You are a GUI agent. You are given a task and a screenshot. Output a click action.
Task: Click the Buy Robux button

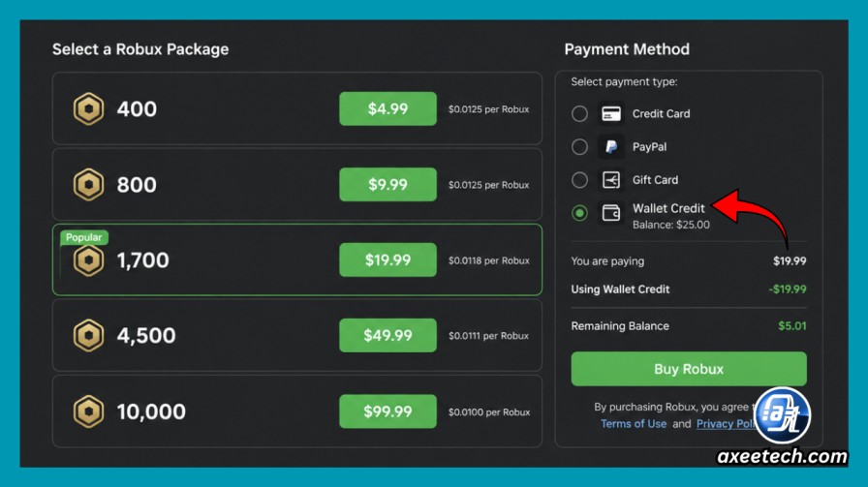point(689,369)
